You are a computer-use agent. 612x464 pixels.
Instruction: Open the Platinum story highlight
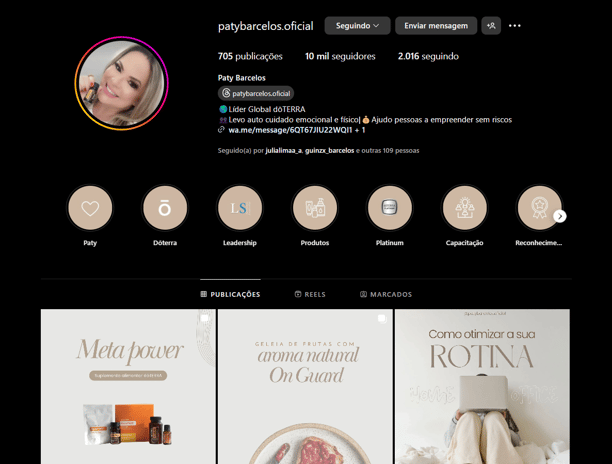click(390, 208)
